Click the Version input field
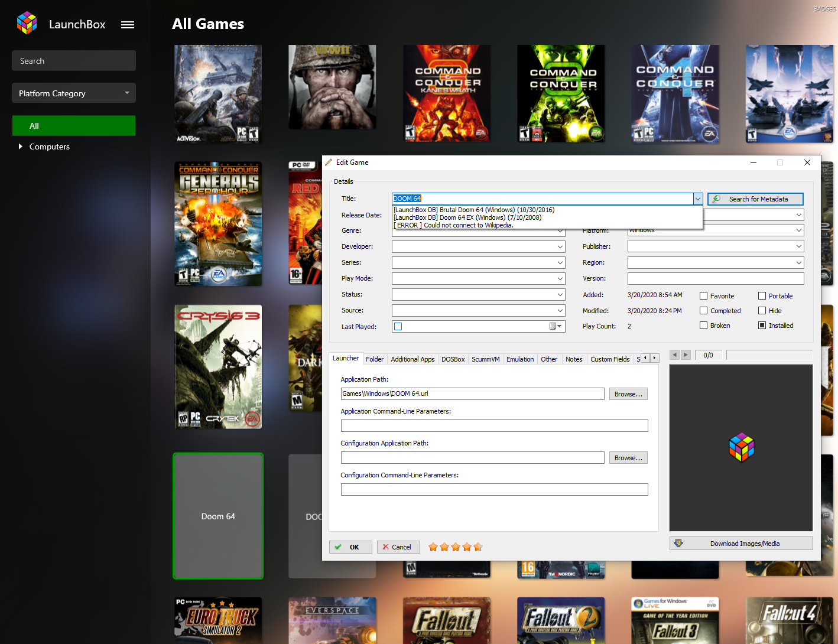The height and width of the screenshot is (644, 838). (x=716, y=278)
